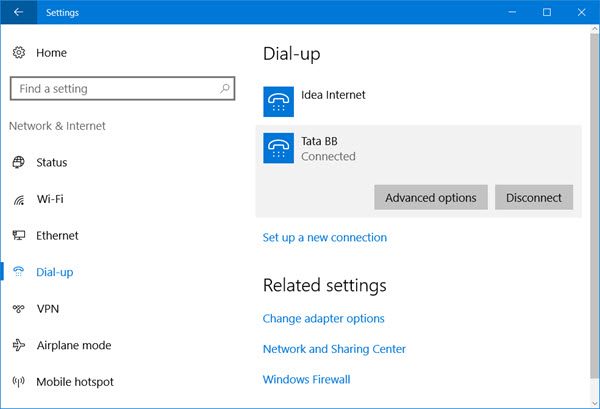Image resolution: width=600 pixels, height=409 pixels.
Task: Click the Status globe icon
Action: [x=19, y=162]
